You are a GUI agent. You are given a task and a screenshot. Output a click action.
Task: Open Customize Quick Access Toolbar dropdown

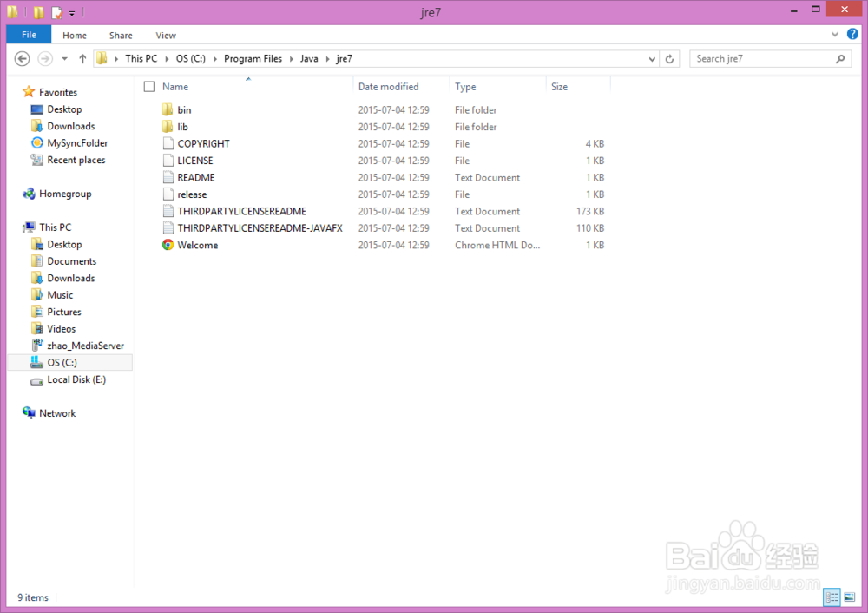coord(72,13)
